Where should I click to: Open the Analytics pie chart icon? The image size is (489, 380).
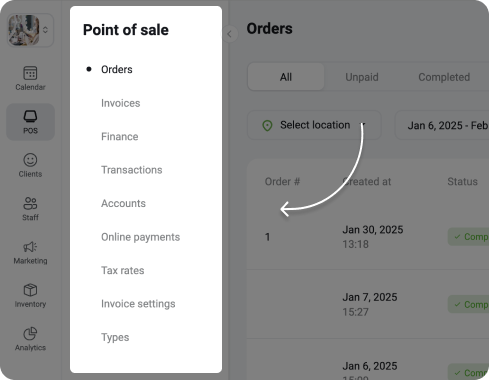coord(30,333)
